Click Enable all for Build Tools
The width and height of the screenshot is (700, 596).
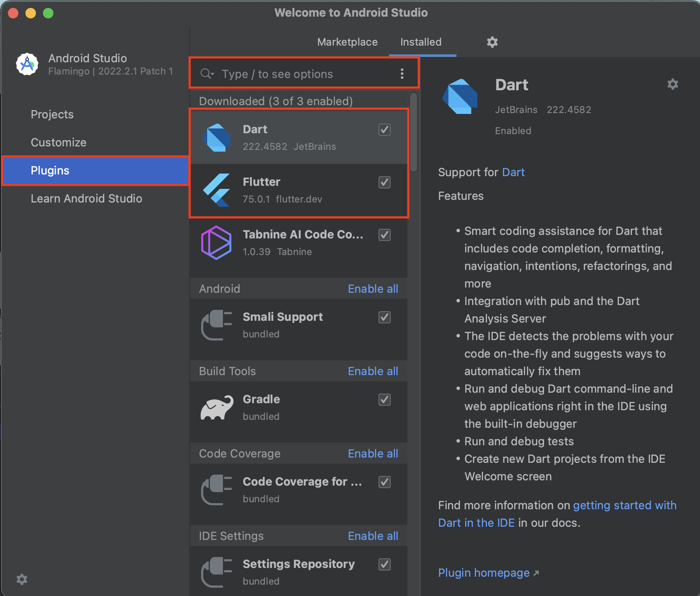click(x=373, y=371)
